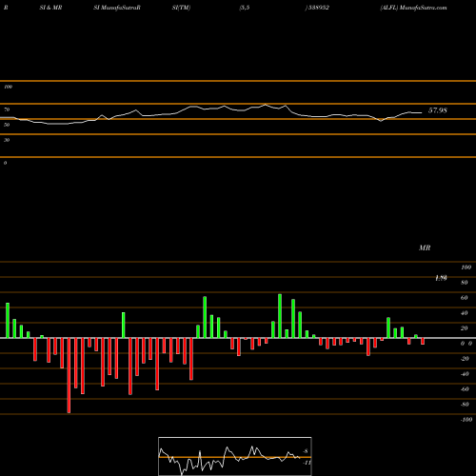Click the 100 label on the RSI axis
The height and width of the screenshot is (476, 476).
(x=8, y=87)
